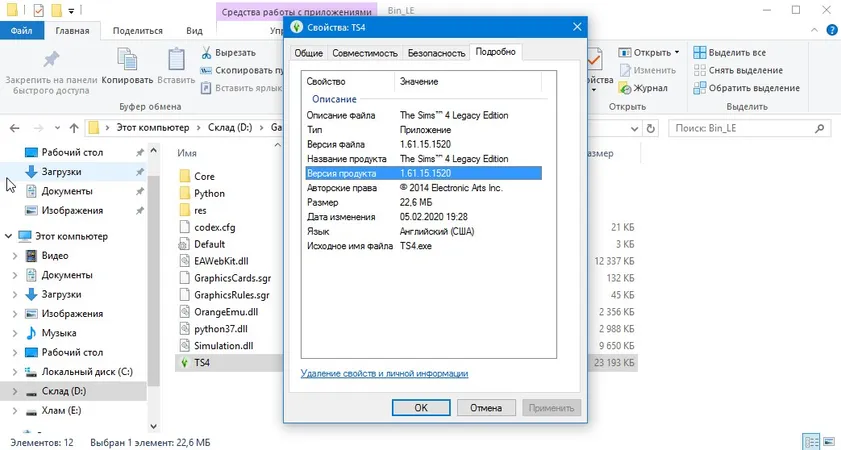Click the Видео library icon
This screenshot has width=841, height=450.
[x=32, y=256]
